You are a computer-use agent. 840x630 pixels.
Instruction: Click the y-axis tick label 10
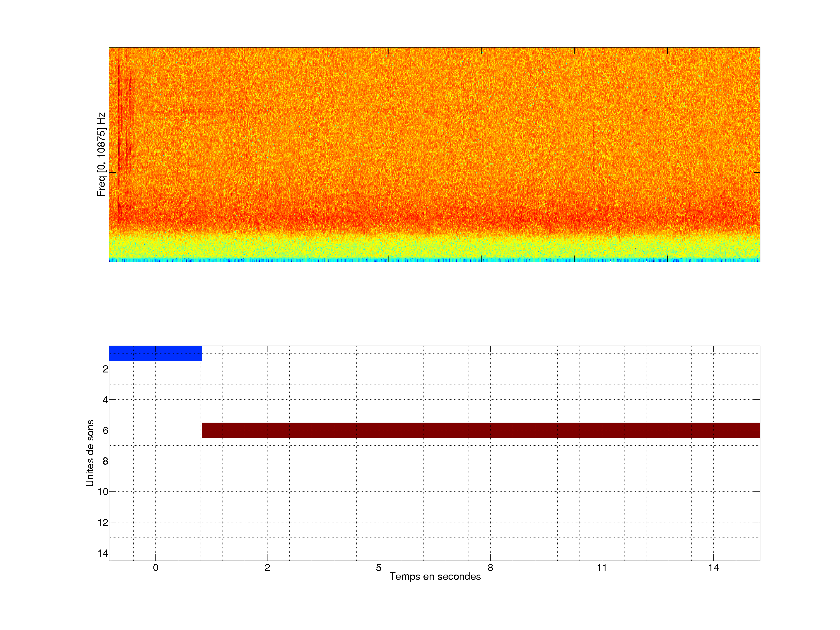click(103, 492)
